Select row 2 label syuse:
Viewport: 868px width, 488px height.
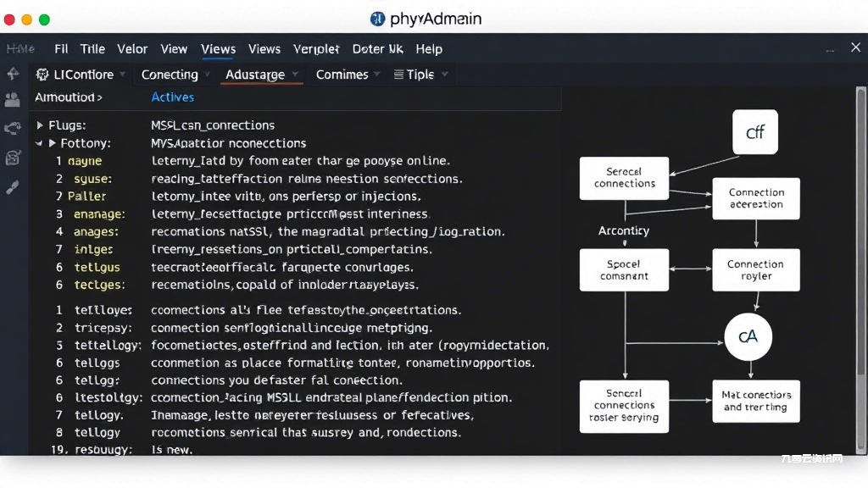tap(93, 179)
